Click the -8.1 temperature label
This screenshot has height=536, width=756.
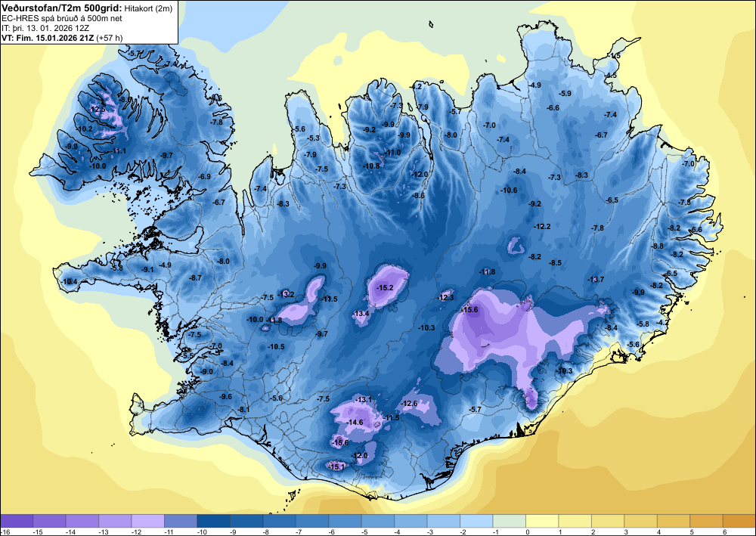point(244,409)
